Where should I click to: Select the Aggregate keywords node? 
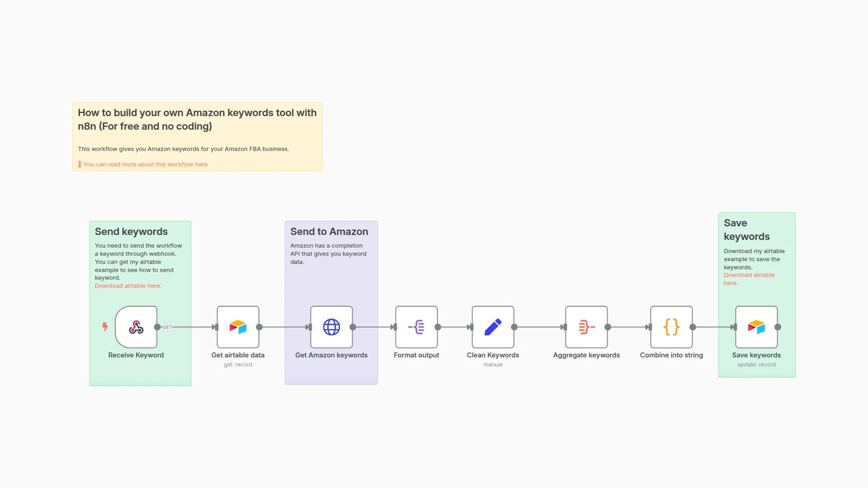pyautogui.click(x=586, y=327)
